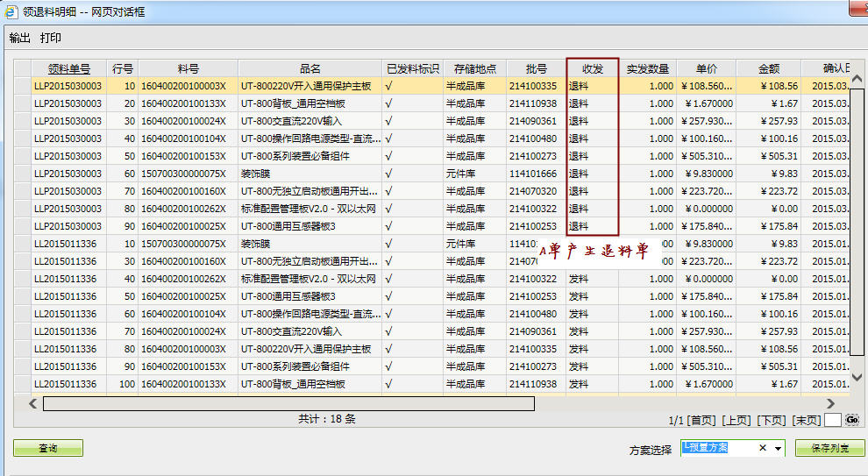This screenshot has width=868, height=476.
Task: Click amount ¥223.72 in LLP2015030003 row
Action: [x=779, y=191]
